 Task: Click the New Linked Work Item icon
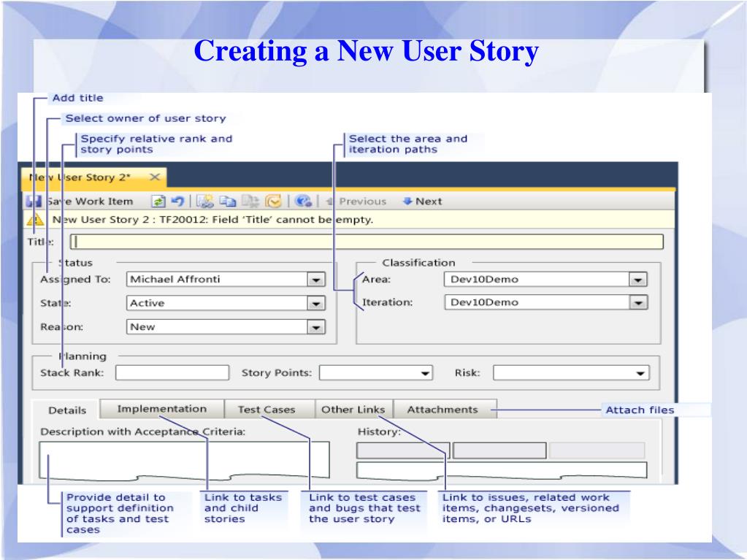205,202
